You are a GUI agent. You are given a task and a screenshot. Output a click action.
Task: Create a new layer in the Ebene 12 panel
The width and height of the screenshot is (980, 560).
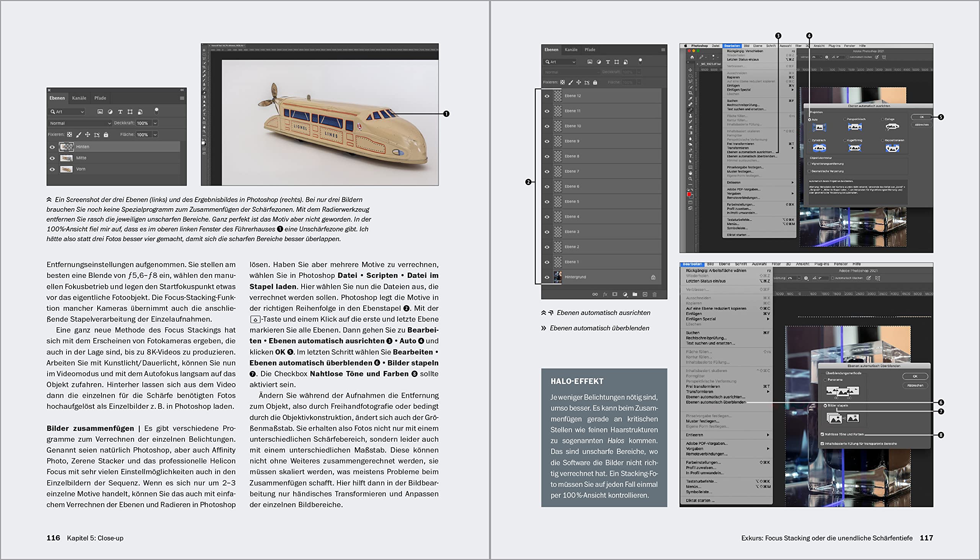point(645,294)
